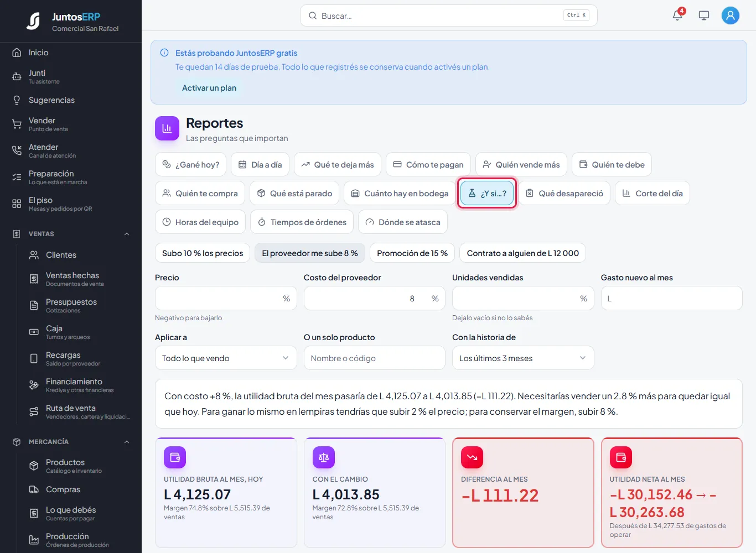Click Activar un plan
This screenshot has width=756, height=553.
209,88
